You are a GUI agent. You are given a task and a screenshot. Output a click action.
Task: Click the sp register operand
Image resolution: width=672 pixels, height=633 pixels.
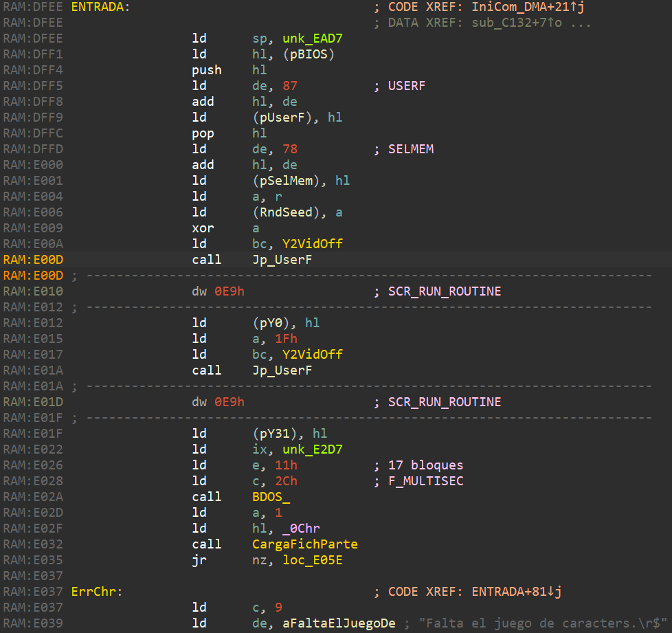(x=260, y=38)
